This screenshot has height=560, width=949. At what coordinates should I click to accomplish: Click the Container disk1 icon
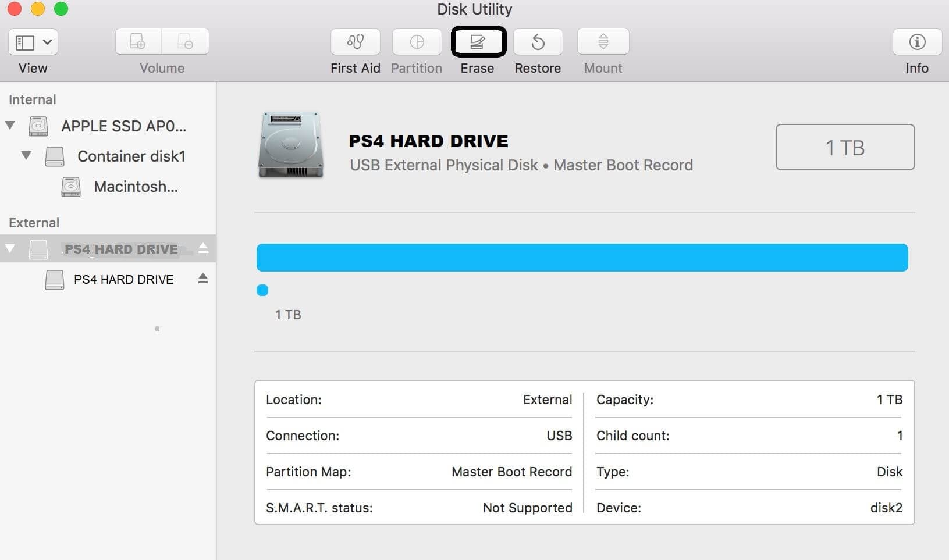[55, 156]
